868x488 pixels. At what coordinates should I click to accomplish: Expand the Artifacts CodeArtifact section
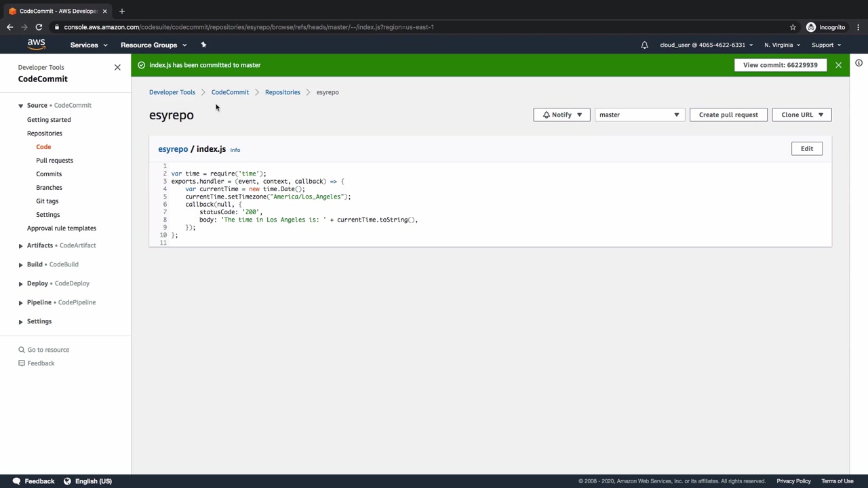(x=20, y=245)
